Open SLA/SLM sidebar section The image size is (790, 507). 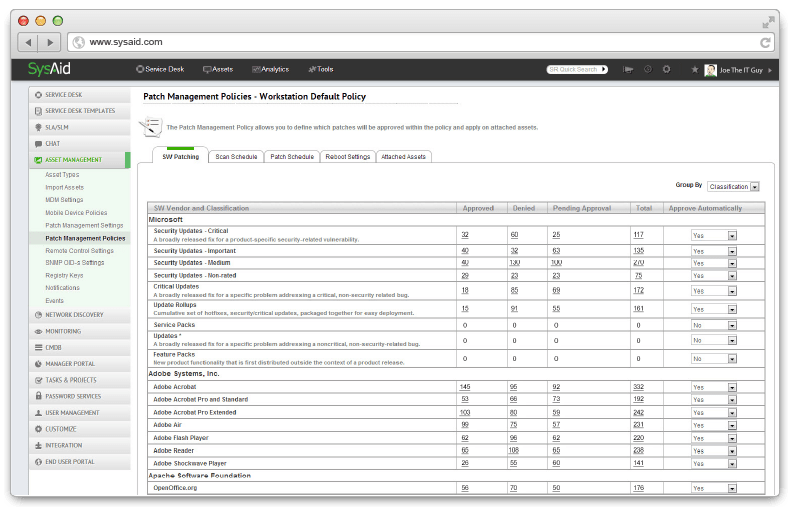point(80,128)
